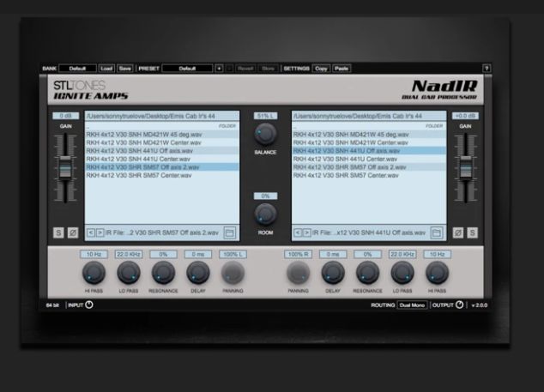This screenshot has height=392, width=544.
Task: Select next IR file in right panel
Action: click(306, 232)
